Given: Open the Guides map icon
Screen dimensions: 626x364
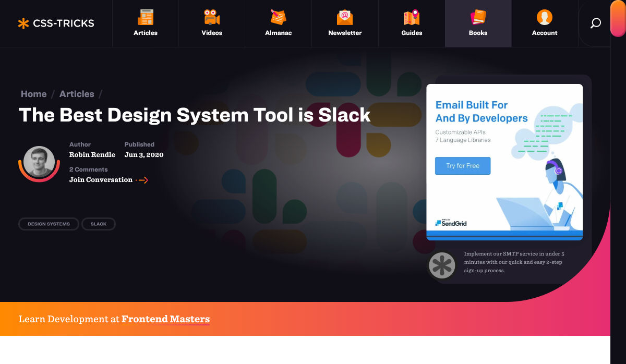Looking at the screenshot, I should (x=412, y=18).
